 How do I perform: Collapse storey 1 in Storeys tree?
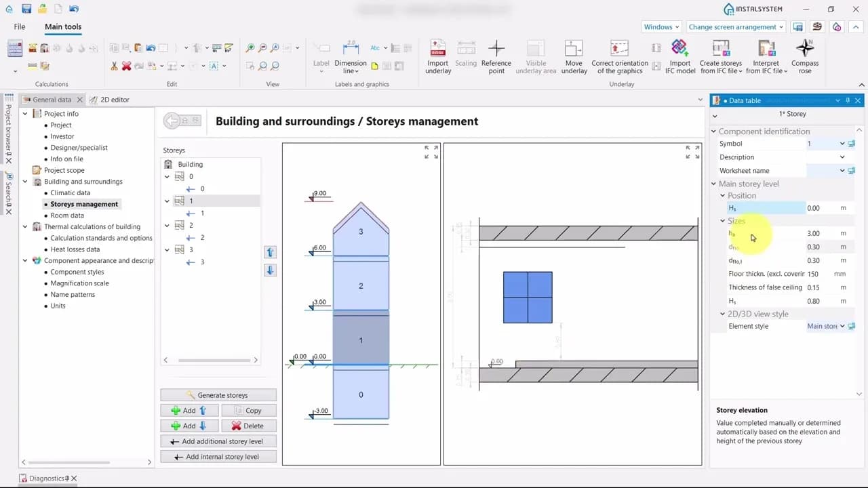point(167,201)
